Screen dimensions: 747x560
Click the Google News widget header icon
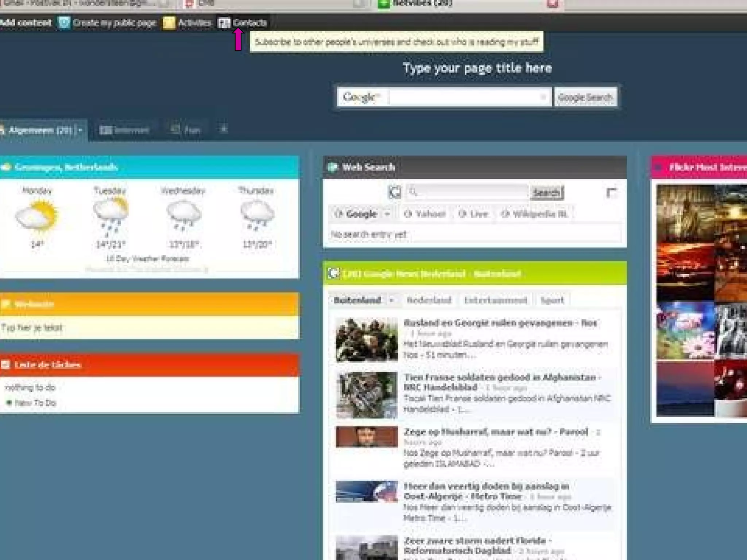333,273
